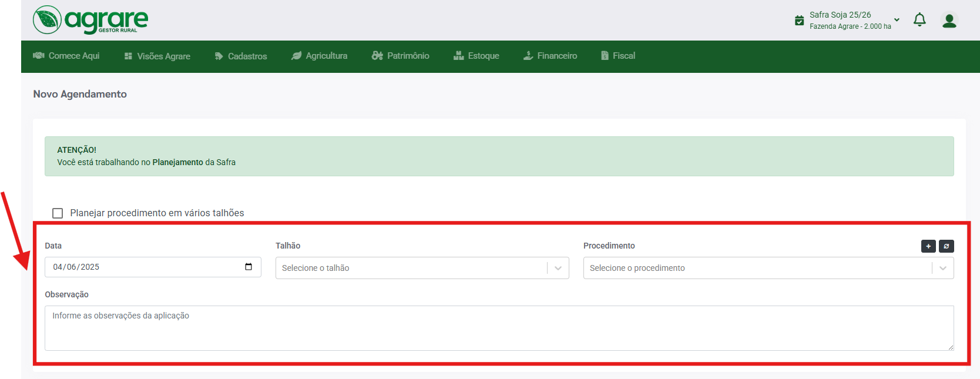The image size is (980, 379).
Task: Click into the Observação text area
Action: click(499, 328)
